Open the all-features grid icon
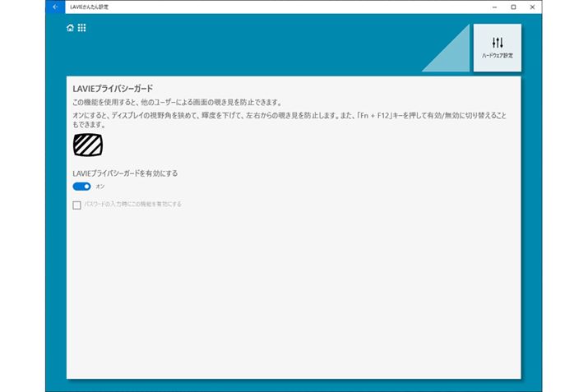The image size is (588, 392). (81, 28)
